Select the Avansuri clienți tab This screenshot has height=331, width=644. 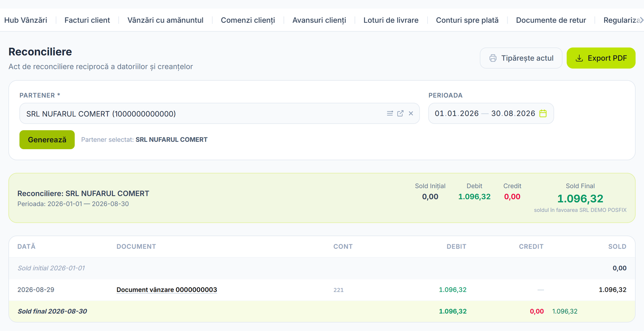pyautogui.click(x=319, y=20)
